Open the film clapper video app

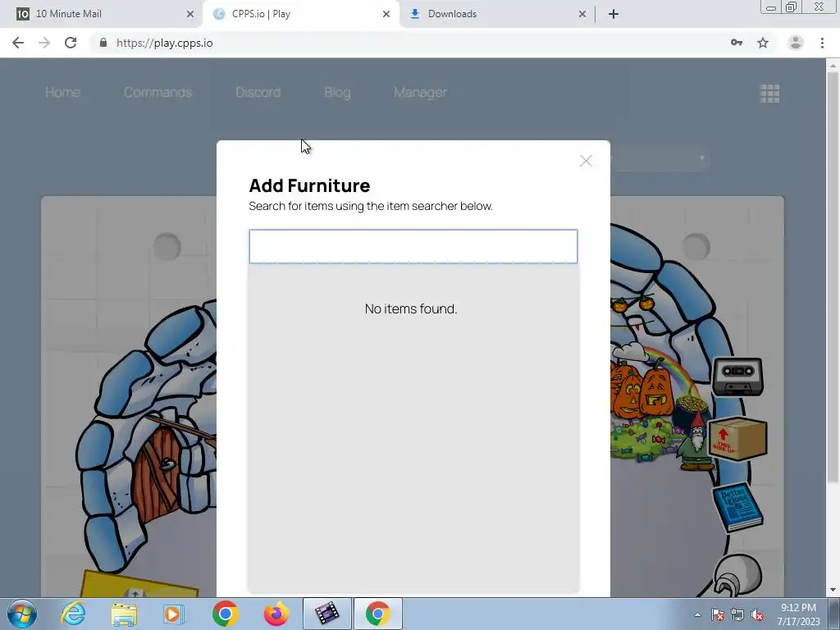click(x=326, y=614)
